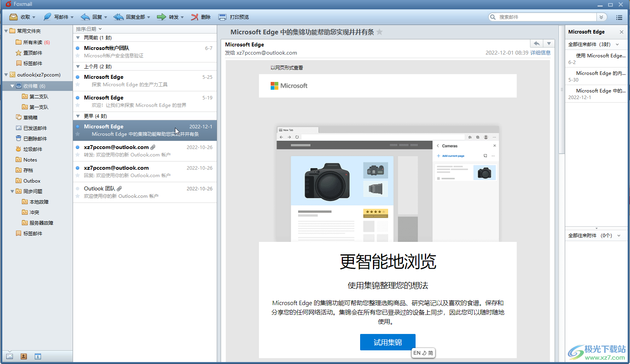630x364 pixels.
Task: Select 本地故障 subfolder
Action: [x=35, y=202]
